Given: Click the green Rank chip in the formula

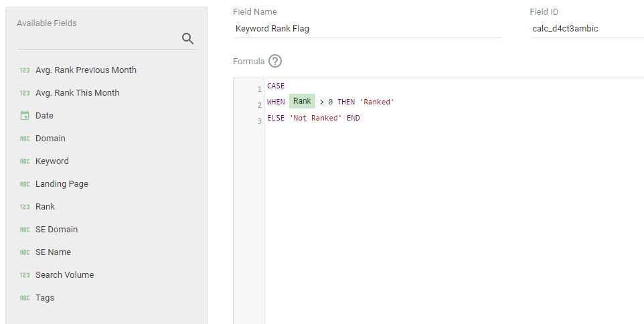Looking at the screenshot, I should coord(302,101).
